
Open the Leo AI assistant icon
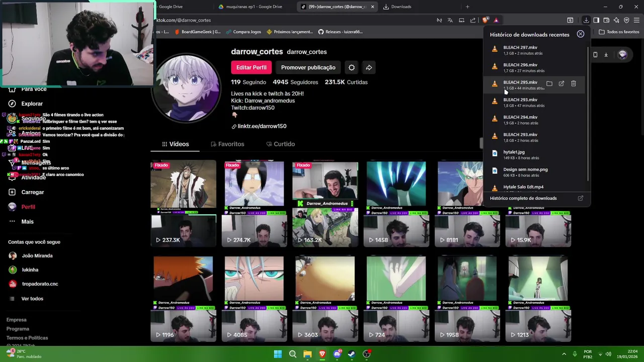(x=616, y=20)
